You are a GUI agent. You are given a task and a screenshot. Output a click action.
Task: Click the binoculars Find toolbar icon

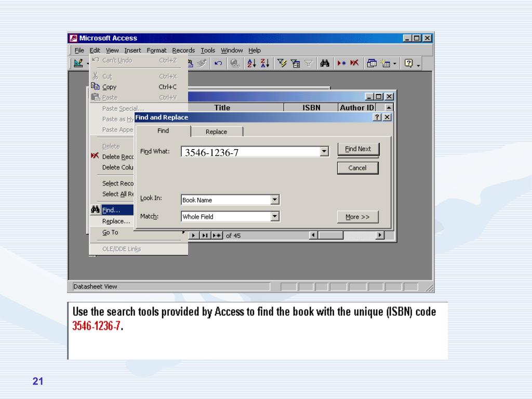tap(325, 63)
